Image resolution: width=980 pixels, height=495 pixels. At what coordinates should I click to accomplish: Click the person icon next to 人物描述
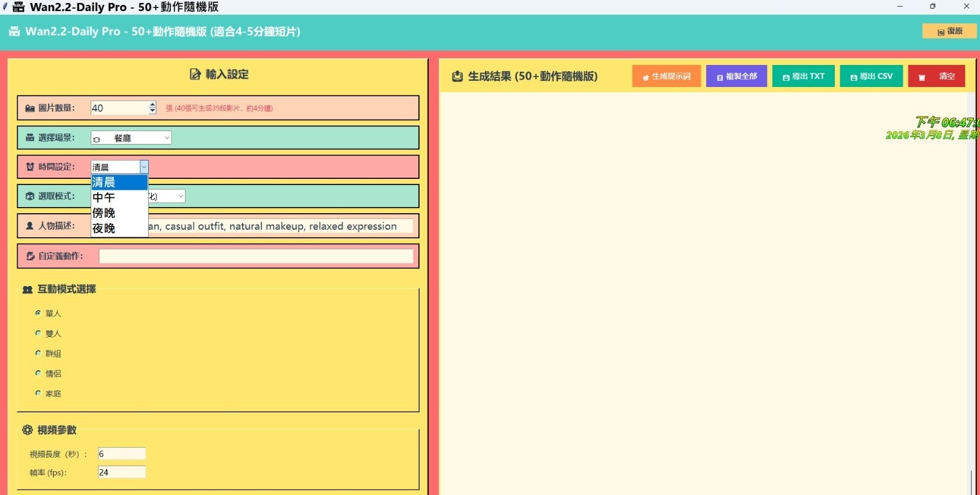[x=30, y=225]
